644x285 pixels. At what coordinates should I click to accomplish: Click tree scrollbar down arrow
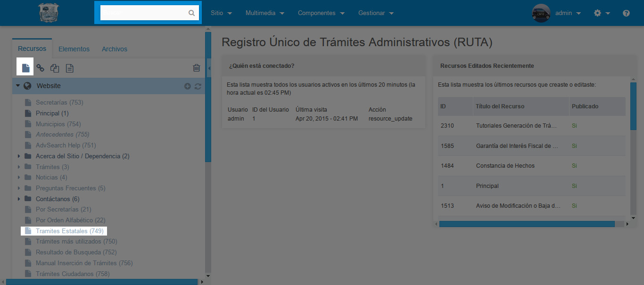pos(208,276)
